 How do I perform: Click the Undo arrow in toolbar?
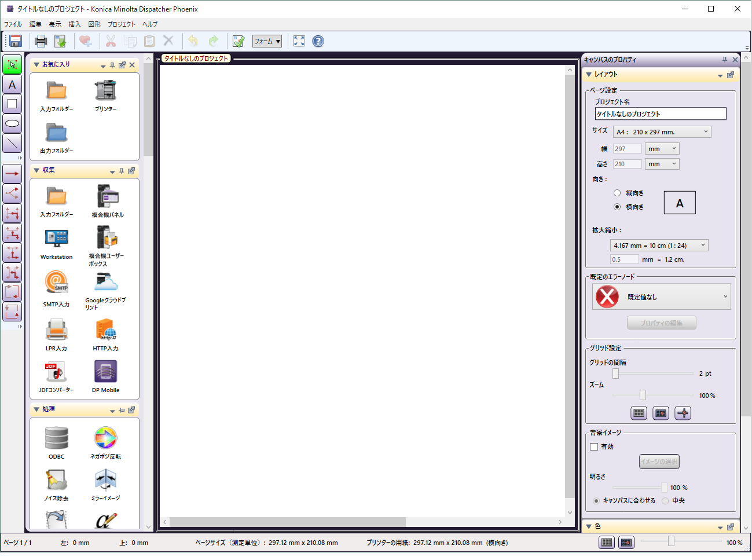click(x=193, y=41)
